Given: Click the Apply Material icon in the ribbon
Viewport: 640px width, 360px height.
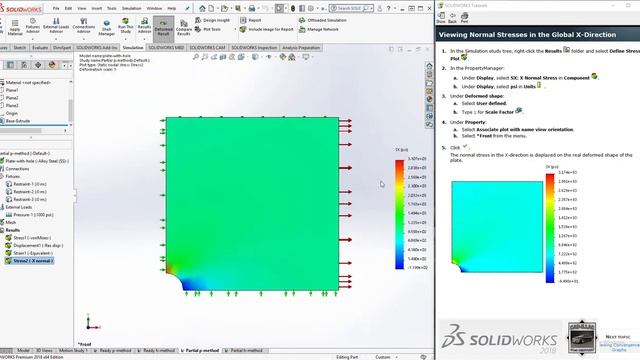Looking at the screenshot, I should tap(15, 27).
